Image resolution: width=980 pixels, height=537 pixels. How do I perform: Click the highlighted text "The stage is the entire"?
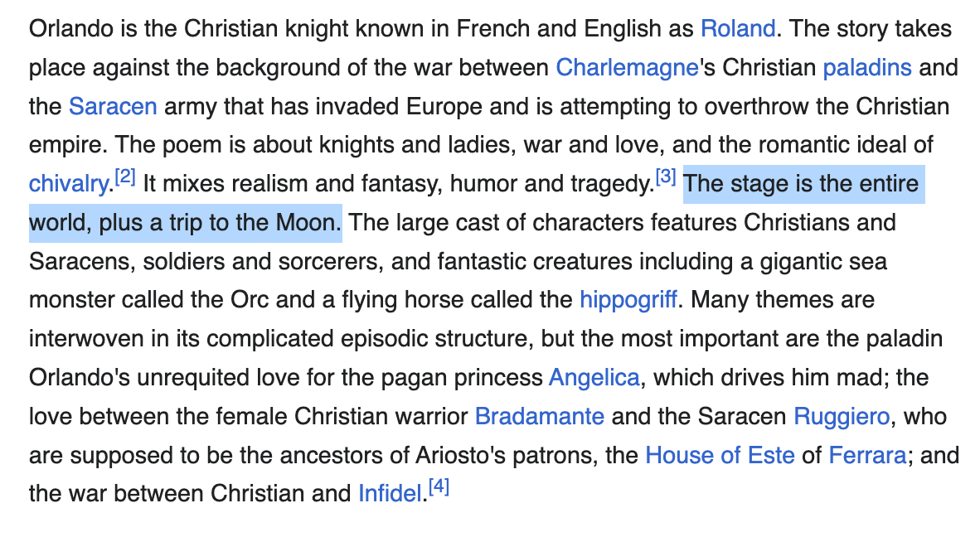click(803, 184)
